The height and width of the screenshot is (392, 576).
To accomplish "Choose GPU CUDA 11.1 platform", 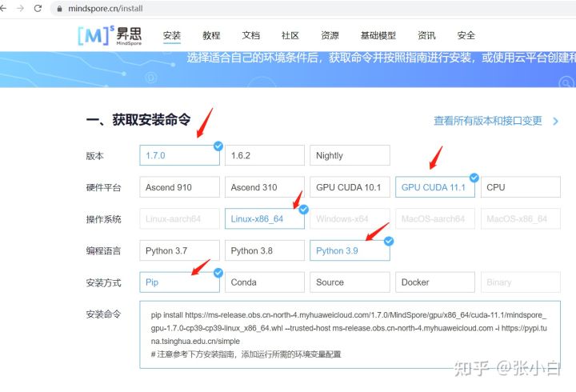I will pos(435,187).
